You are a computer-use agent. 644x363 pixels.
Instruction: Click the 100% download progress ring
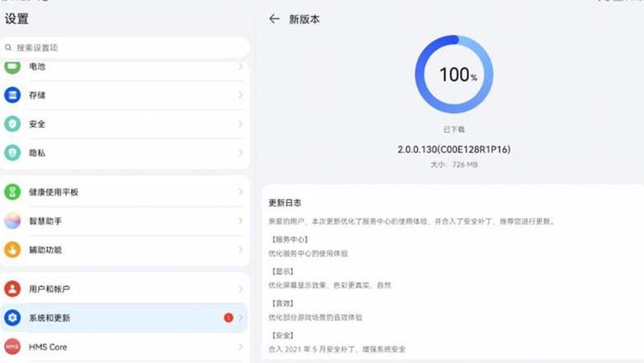454,74
